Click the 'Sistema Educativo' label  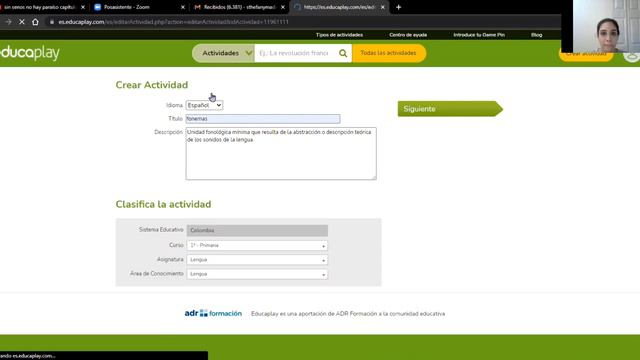[161, 230]
